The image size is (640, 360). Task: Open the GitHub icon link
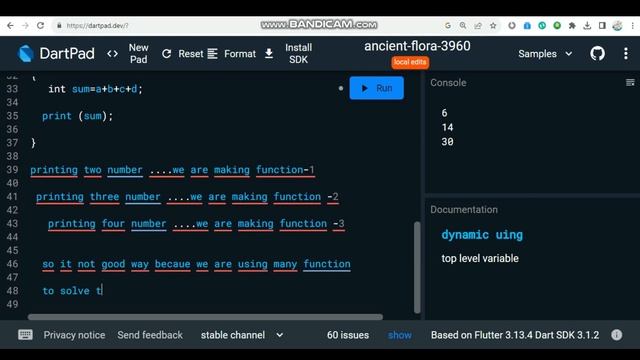point(598,54)
